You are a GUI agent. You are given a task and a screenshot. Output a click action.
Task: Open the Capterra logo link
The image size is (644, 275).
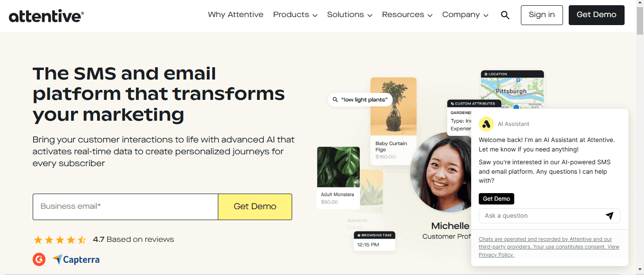pyautogui.click(x=76, y=259)
